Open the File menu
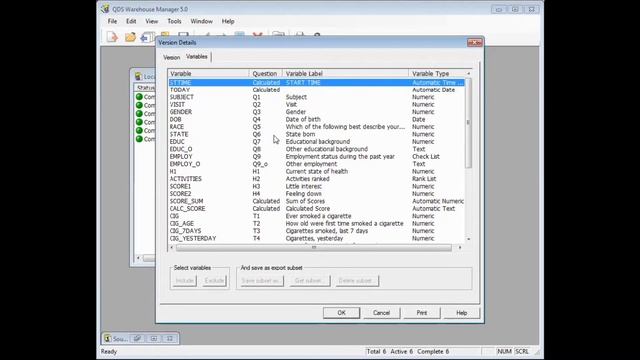The width and height of the screenshot is (640, 360). point(112,21)
